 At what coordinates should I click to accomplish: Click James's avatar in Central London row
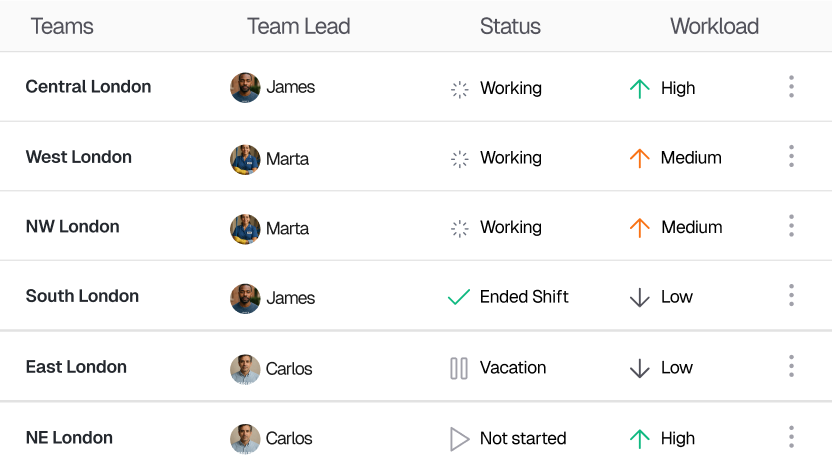[x=245, y=88]
